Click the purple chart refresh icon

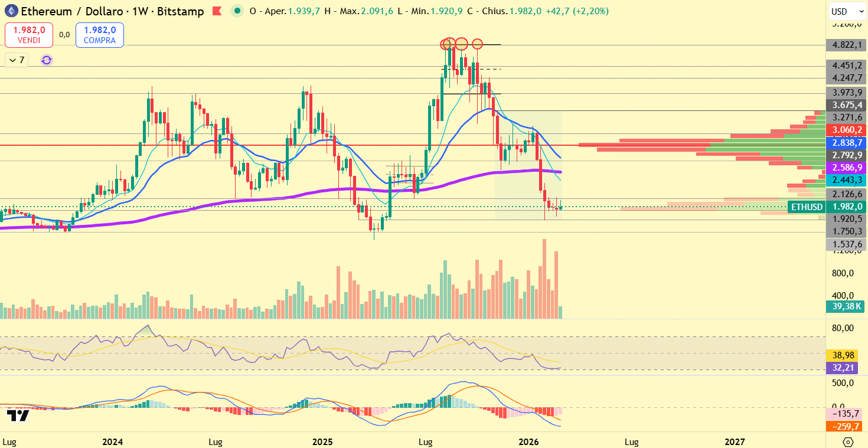(x=46, y=60)
